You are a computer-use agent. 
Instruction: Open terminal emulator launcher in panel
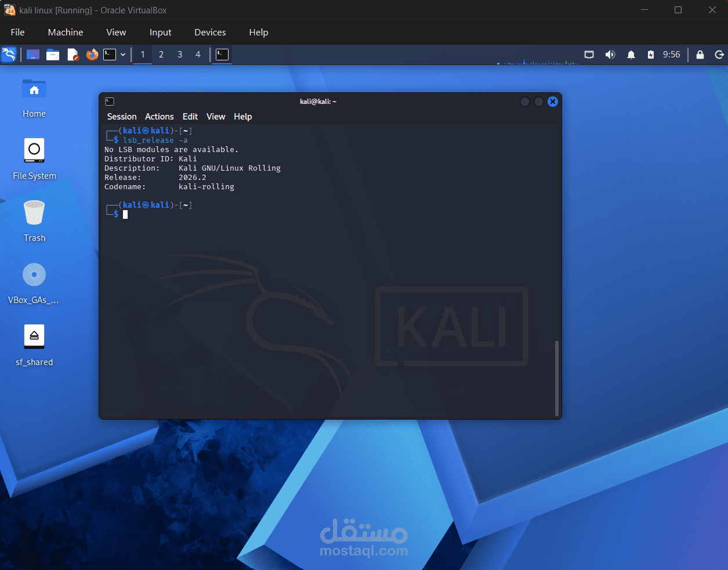tap(110, 55)
